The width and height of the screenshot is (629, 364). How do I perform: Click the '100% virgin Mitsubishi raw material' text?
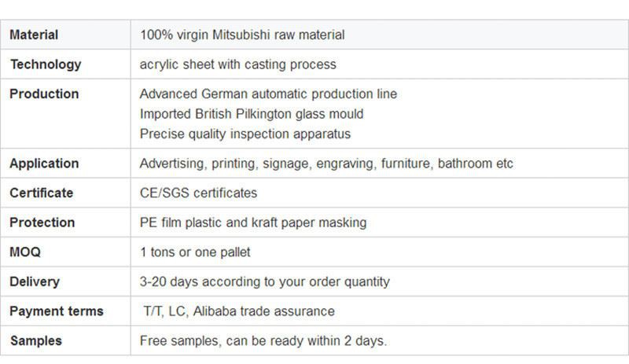pyautogui.click(x=241, y=35)
